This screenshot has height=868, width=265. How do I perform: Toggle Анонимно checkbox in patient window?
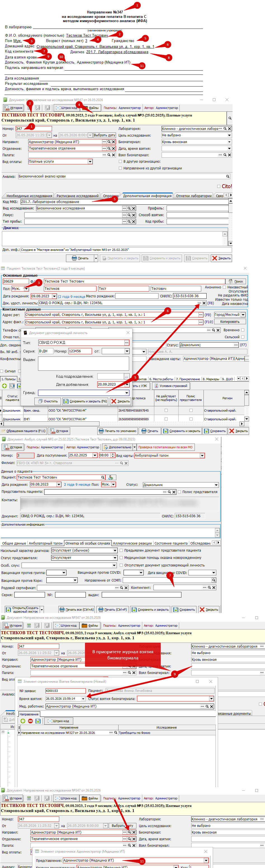(224, 287)
